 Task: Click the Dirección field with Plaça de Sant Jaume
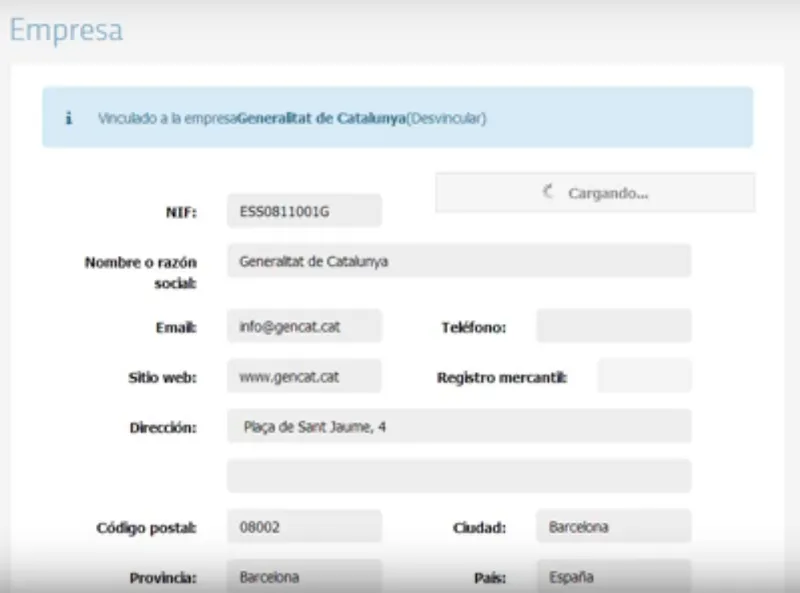click(x=459, y=426)
